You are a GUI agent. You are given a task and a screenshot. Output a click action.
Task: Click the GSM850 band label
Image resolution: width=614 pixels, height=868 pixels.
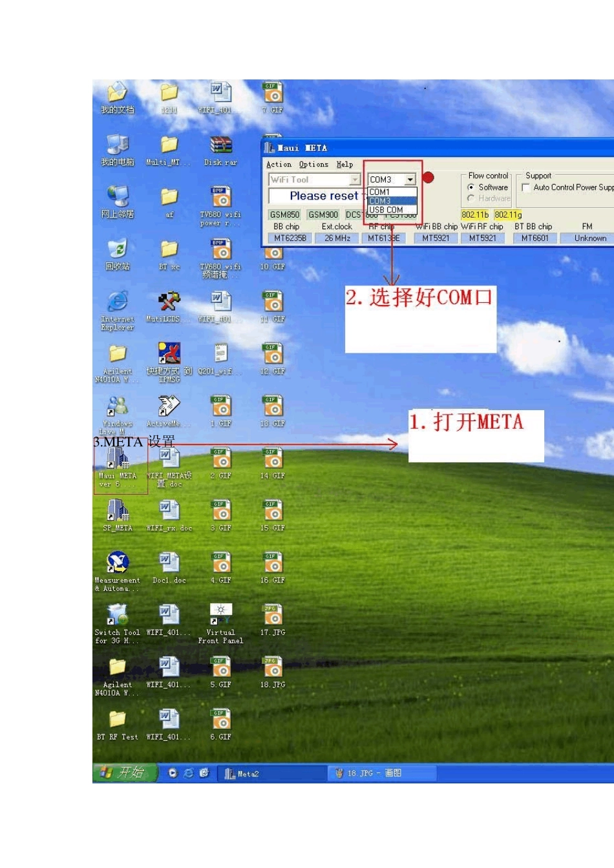(x=285, y=214)
